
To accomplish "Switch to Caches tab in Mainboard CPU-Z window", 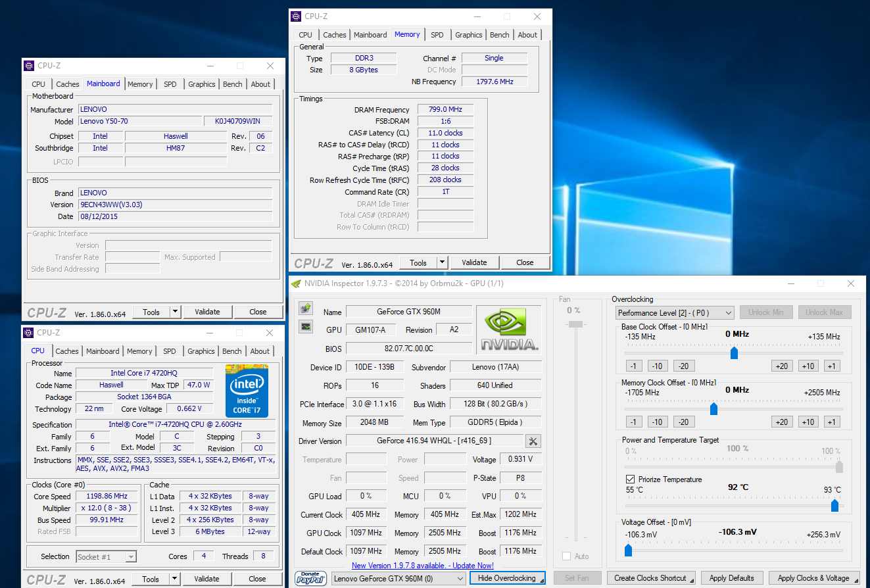I will tap(67, 84).
